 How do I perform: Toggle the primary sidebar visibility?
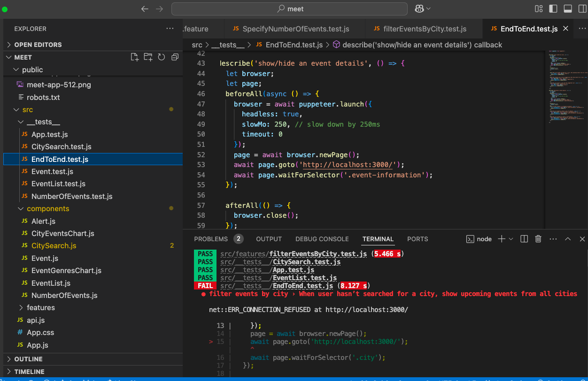point(553,9)
